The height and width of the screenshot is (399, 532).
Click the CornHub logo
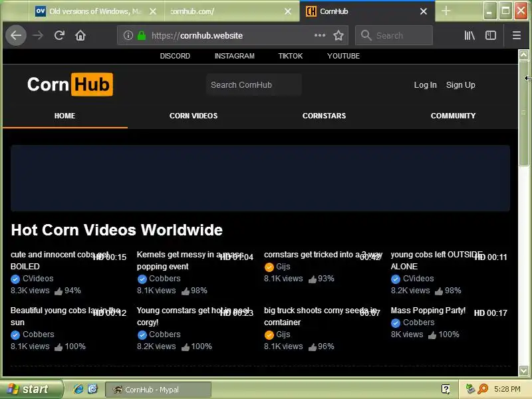(x=70, y=84)
